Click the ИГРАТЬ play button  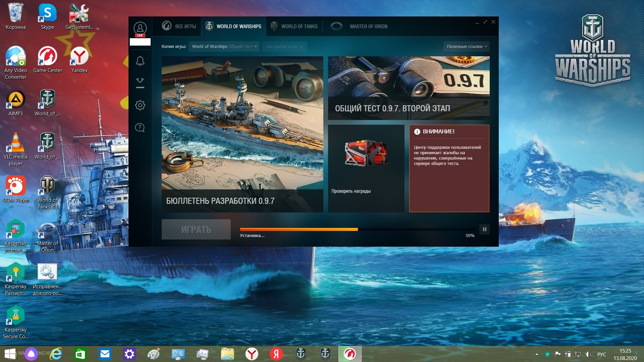196,230
